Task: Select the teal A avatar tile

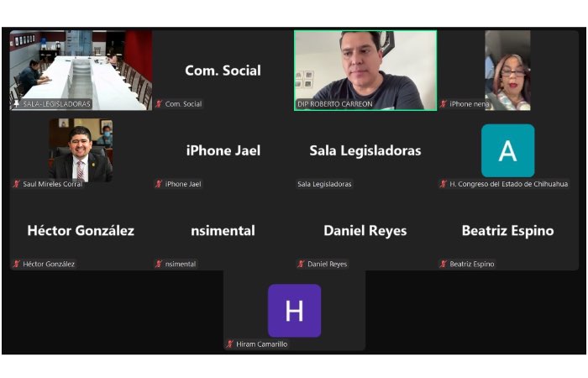Action: tap(507, 150)
